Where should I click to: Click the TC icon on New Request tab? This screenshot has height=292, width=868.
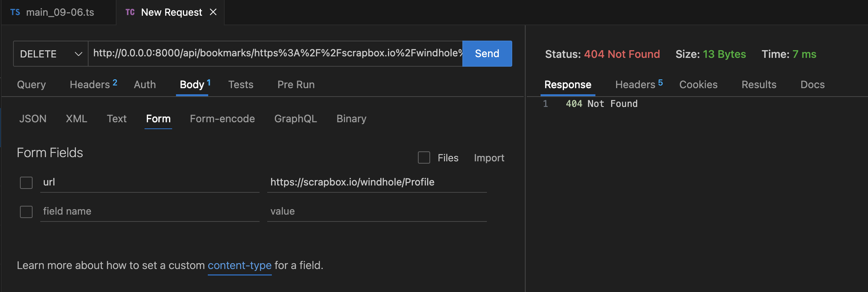coord(130,12)
